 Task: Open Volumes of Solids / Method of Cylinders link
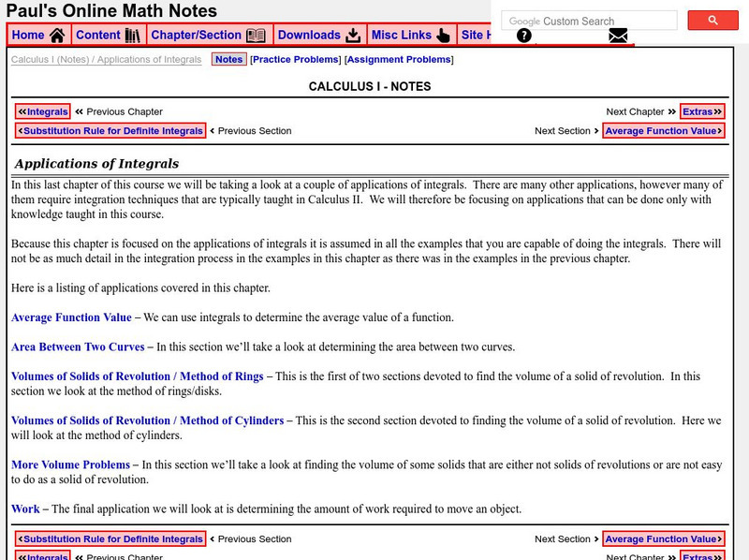(x=148, y=420)
